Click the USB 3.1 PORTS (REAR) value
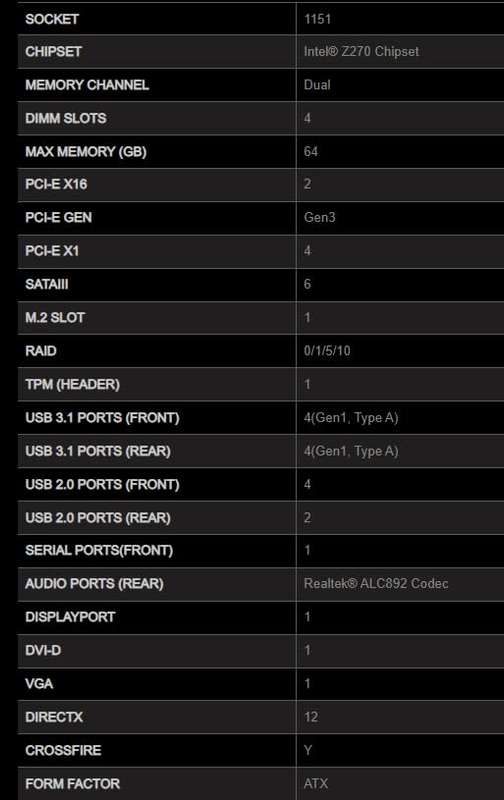The image size is (504, 800). pyautogui.click(x=351, y=451)
